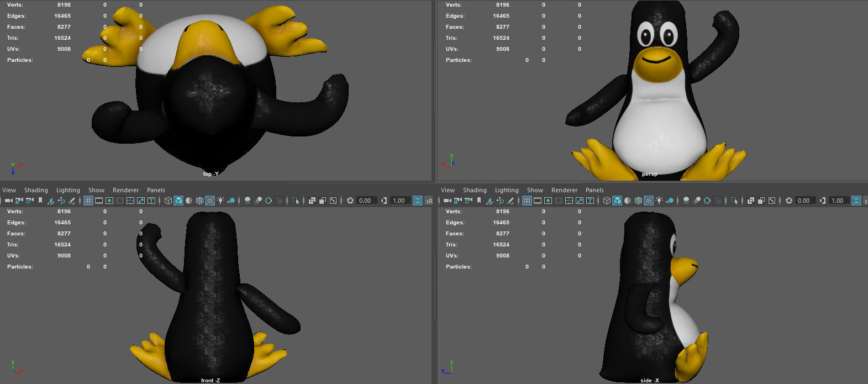868x384 pixels.
Task: Click Select Camera icon in side -X panel
Action: (447, 201)
